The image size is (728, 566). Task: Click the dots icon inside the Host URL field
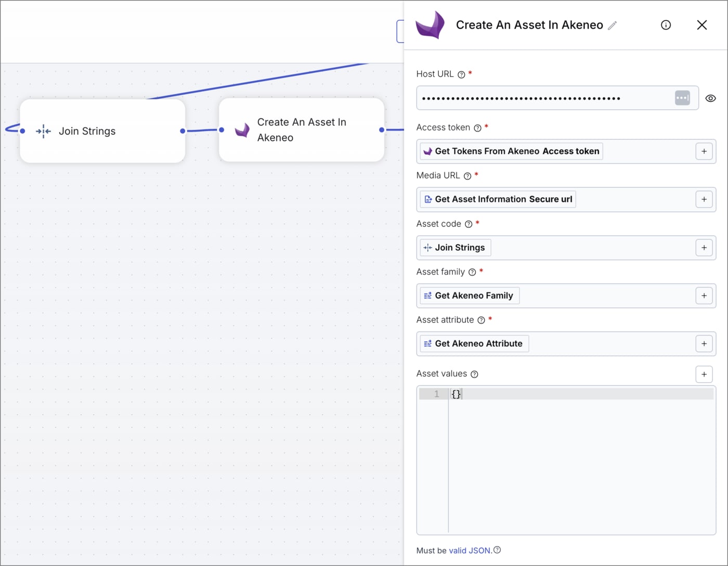click(682, 97)
